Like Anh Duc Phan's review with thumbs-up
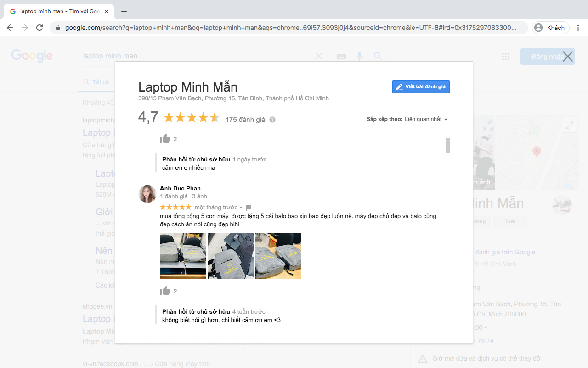This screenshot has width=588, height=368. 165,291
